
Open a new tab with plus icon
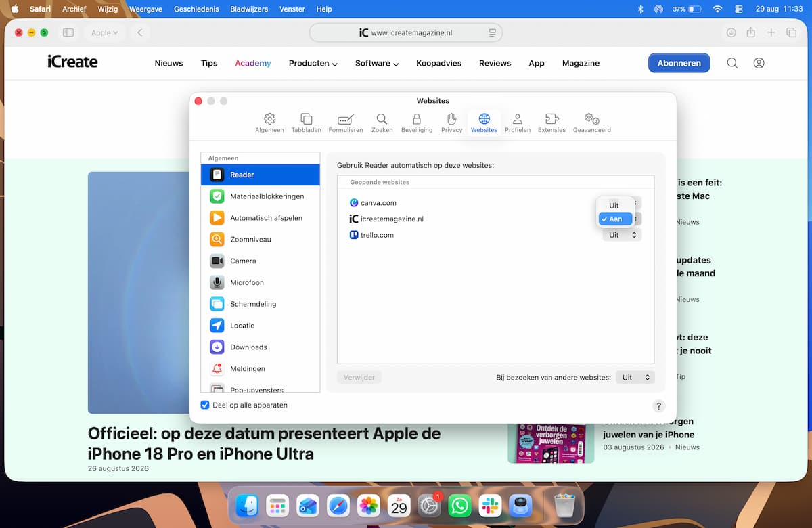pyautogui.click(x=771, y=32)
